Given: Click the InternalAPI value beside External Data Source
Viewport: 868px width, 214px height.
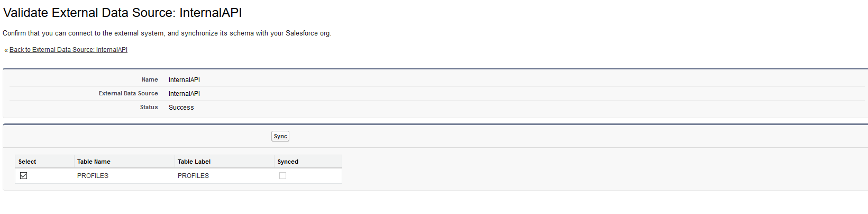Looking at the screenshot, I should pos(184,94).
